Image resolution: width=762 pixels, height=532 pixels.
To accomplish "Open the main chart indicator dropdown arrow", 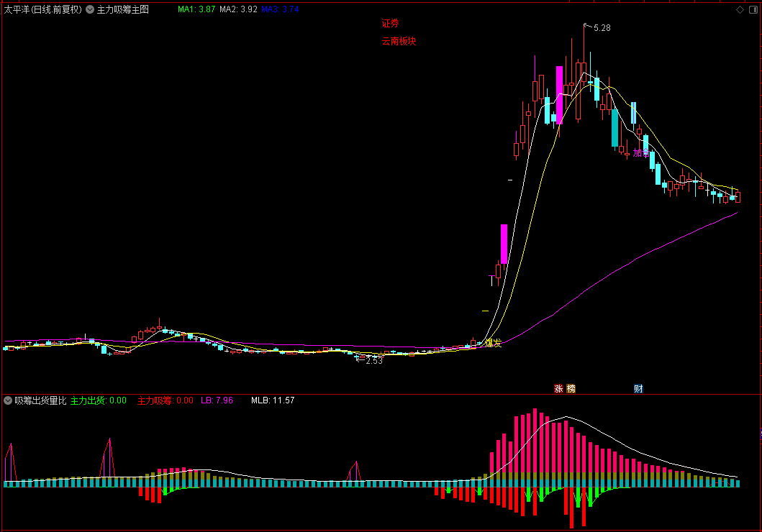I will 90,9.
